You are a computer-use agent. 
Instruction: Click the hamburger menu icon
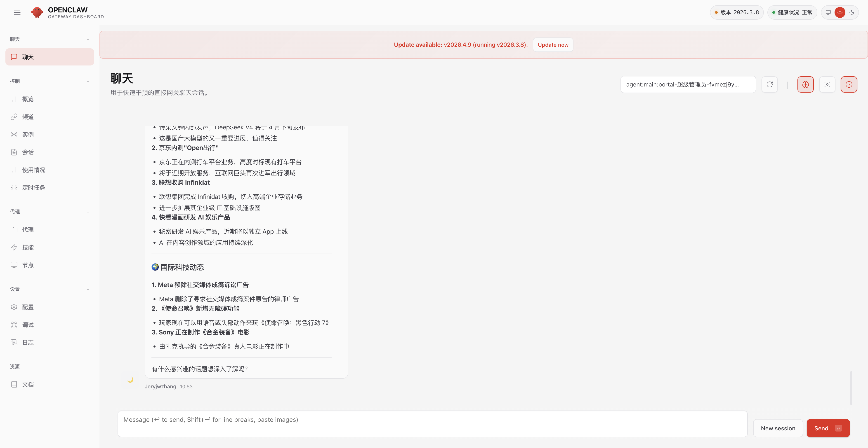[x=17, y=12]
